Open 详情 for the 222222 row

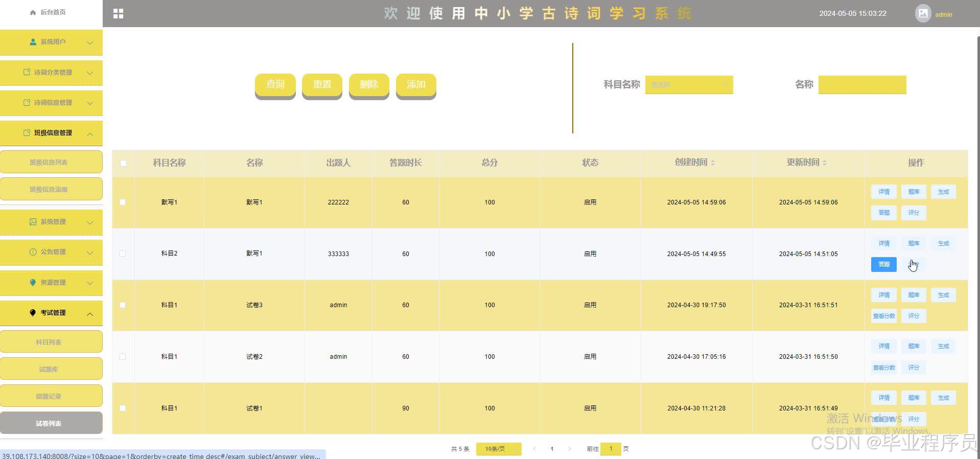pos(884,192)
